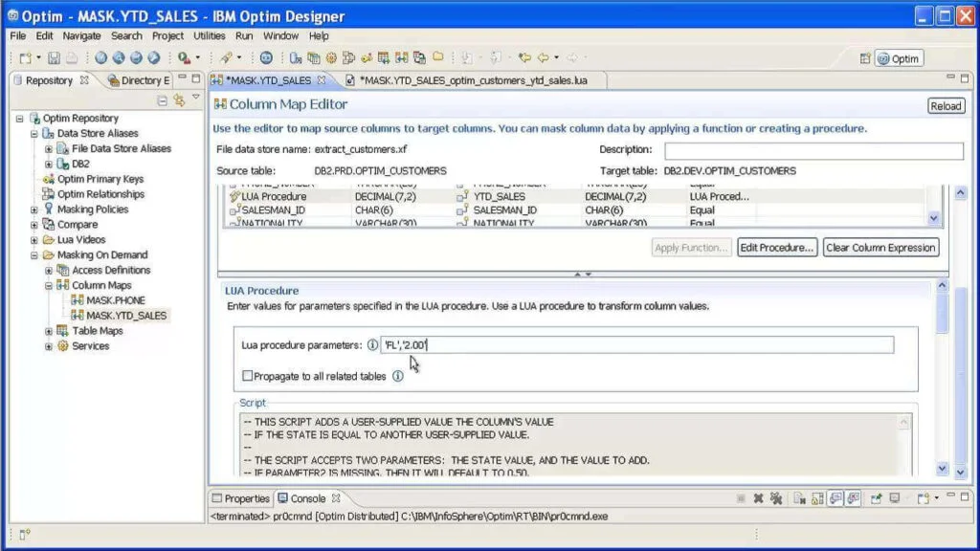This screenshot has width=980, height=551.
Task: Click the last-edit-location arrow in toolbar
Action: (x=523, y=58)
